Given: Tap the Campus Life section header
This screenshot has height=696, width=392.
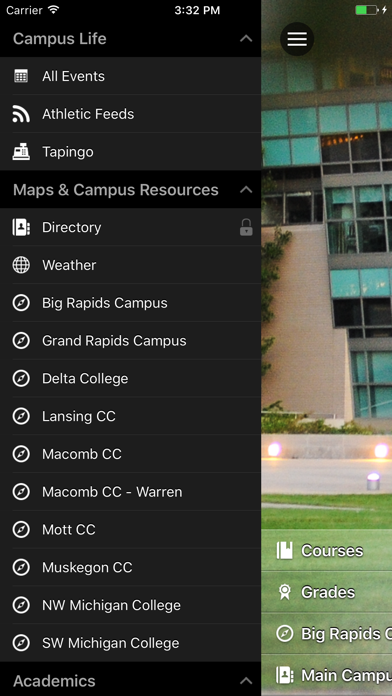Looking at the screenshot, I should [x=131, y=39].
